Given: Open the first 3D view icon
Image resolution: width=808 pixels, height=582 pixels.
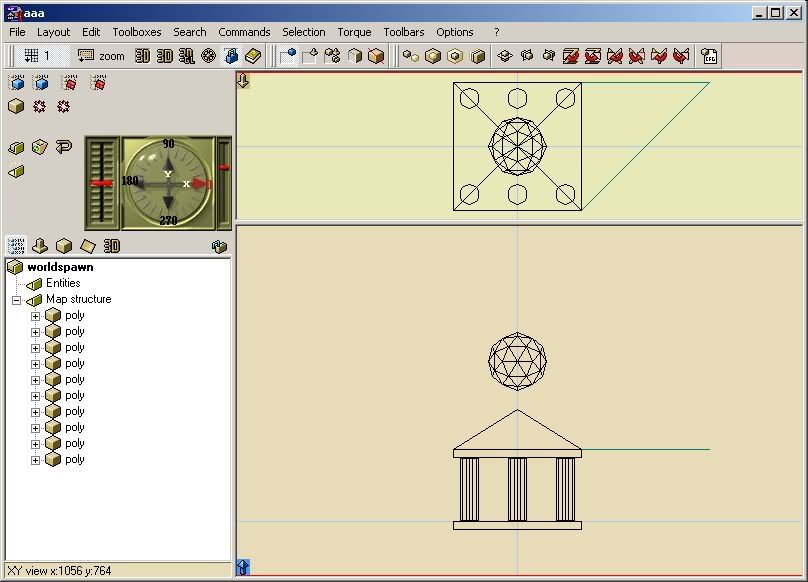Looking at the screenshot, I should [142, 56].
